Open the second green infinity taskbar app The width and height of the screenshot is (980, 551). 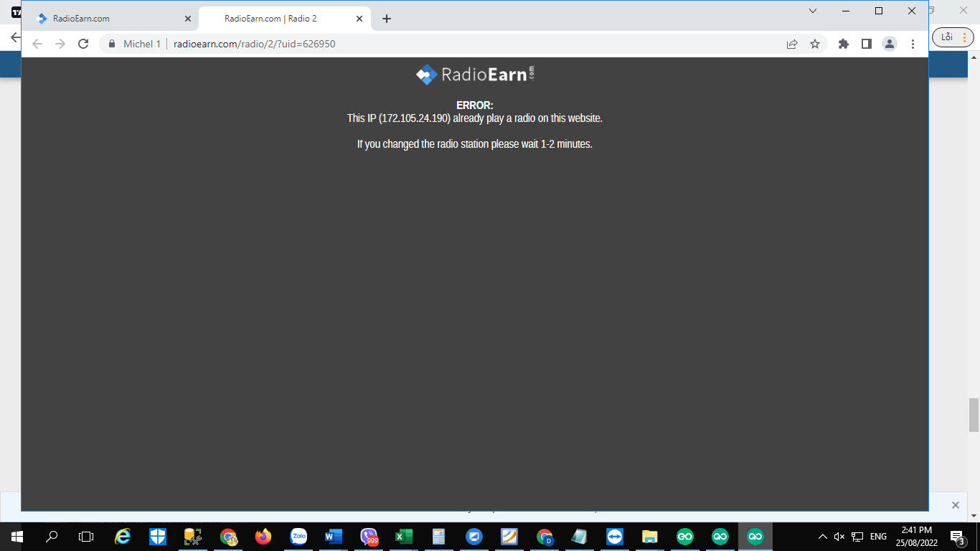[x=720, y=537]
